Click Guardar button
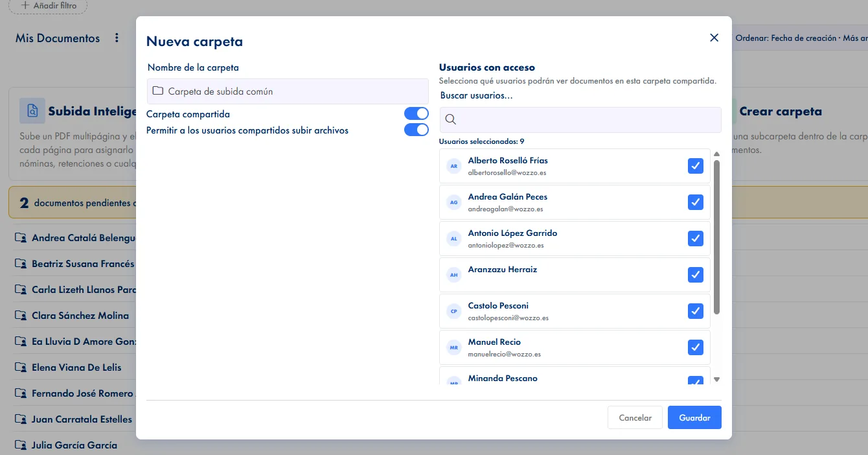Image resolution: width=868 pixels, height=455 pixels. [694, 417]
